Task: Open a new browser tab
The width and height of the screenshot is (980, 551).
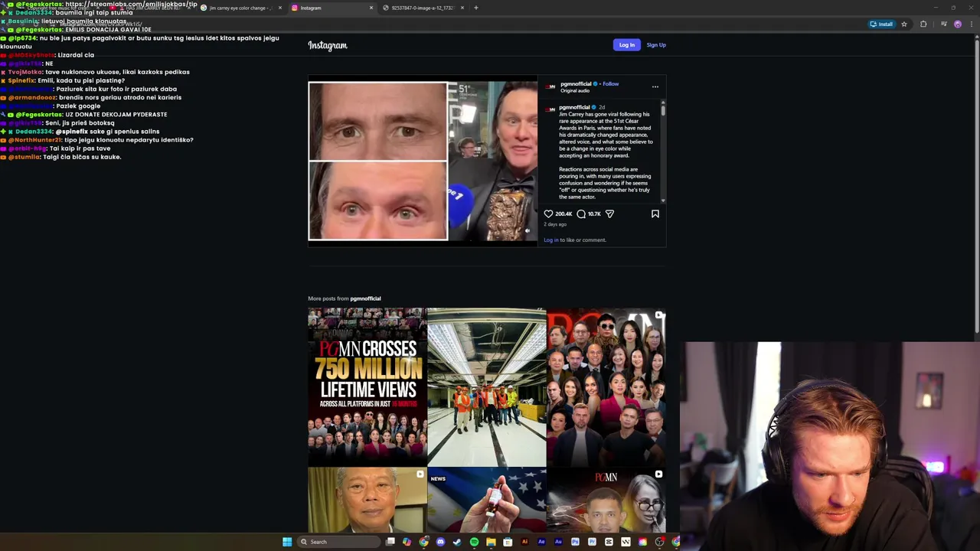Action: [476, 8]
